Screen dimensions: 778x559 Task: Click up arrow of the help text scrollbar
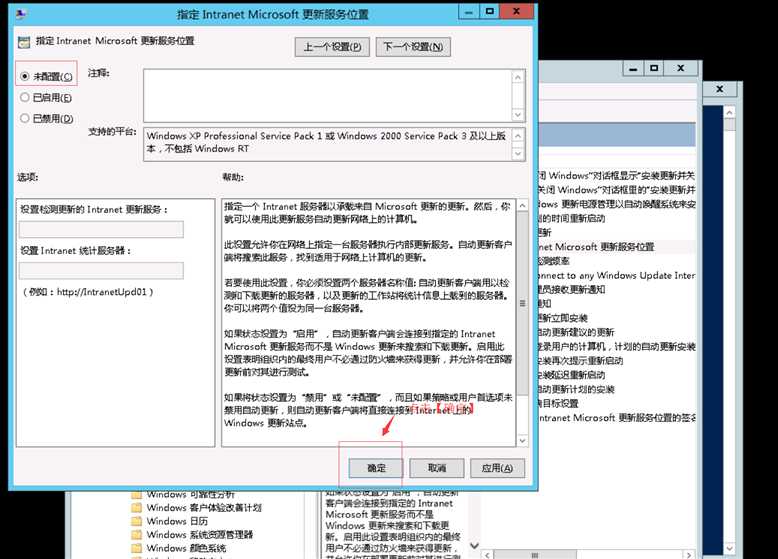(522, 205)
